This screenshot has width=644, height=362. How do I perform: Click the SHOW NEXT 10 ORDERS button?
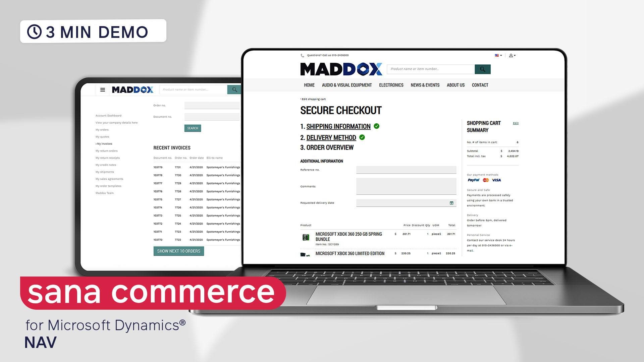pyautogui.click(x=178, y=251)
